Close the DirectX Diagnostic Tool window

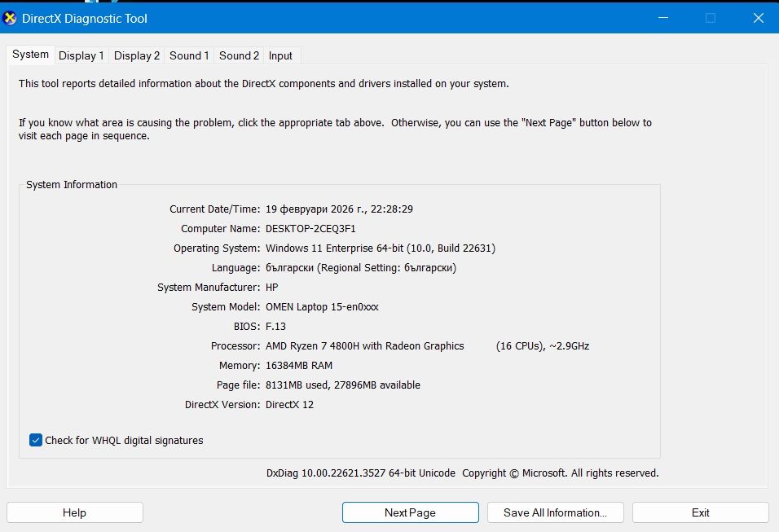[x=758, y=18]
